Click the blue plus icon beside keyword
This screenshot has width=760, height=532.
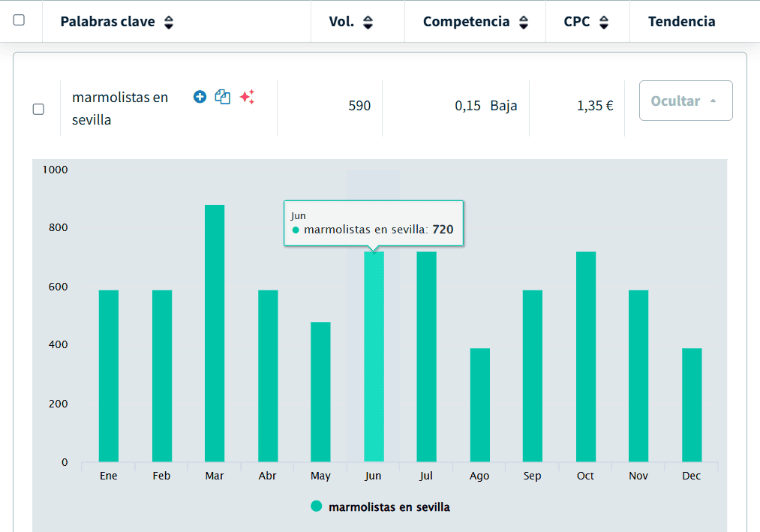pos(200,97)
